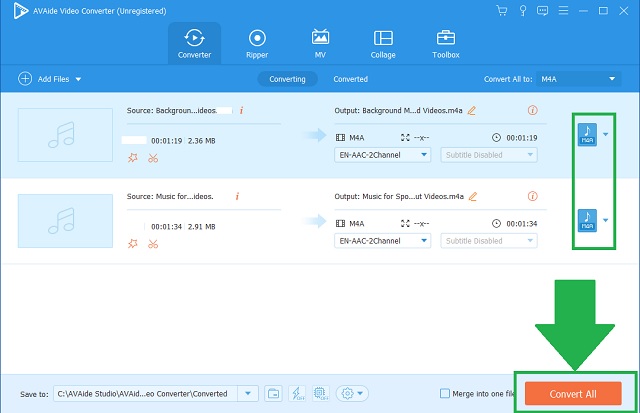The image size is (640, 413).
Task: Click output duration 00:01:34
Action: pos(522,224)
